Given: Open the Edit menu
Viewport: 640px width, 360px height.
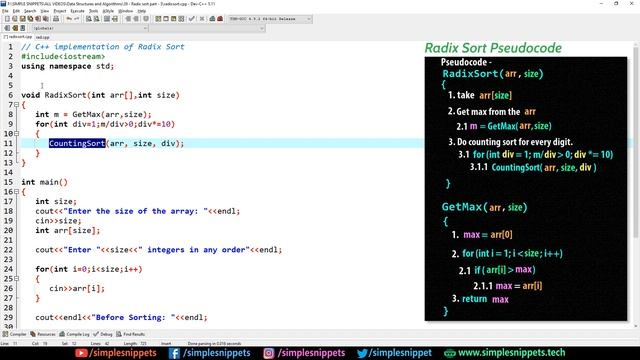Looking at the screenshot, I should (x=16, y=11).
